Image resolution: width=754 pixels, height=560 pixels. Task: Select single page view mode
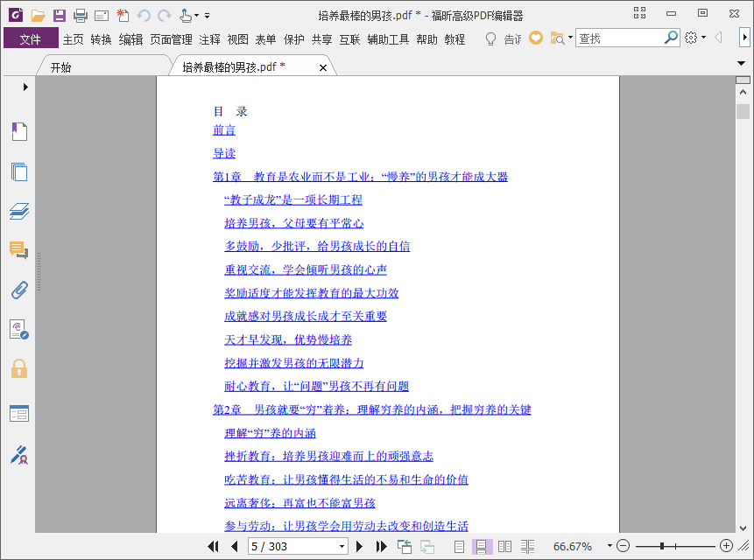[x=459, y=546]
